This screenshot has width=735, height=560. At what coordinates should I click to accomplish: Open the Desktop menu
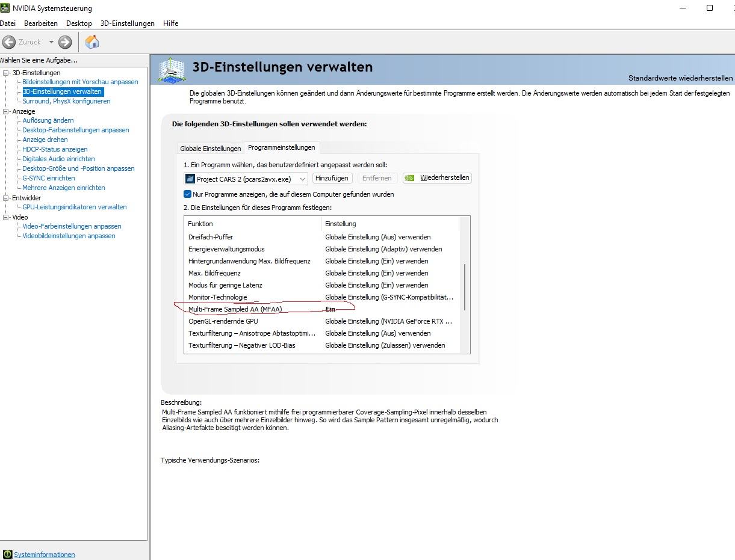tap(79, 23)
